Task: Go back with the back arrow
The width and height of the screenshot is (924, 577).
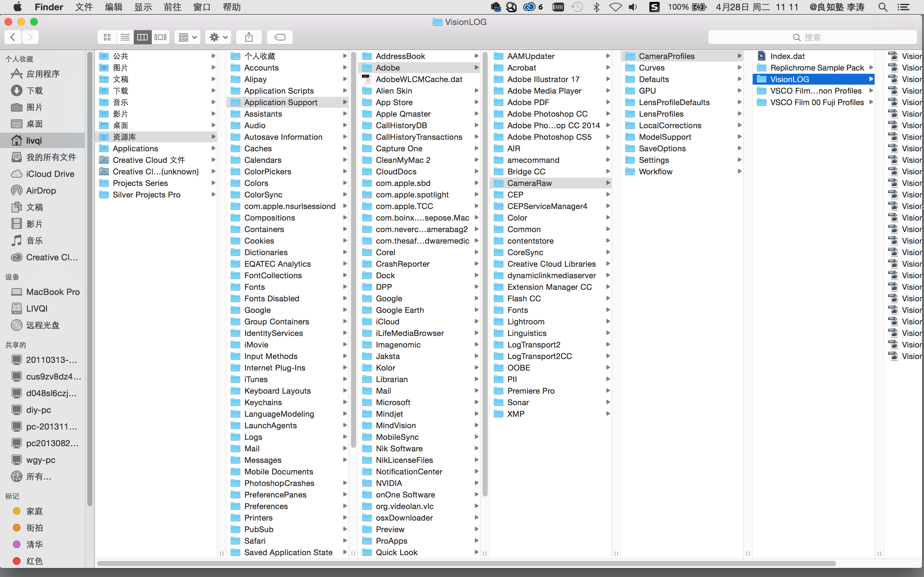Action: click(13, 37)
